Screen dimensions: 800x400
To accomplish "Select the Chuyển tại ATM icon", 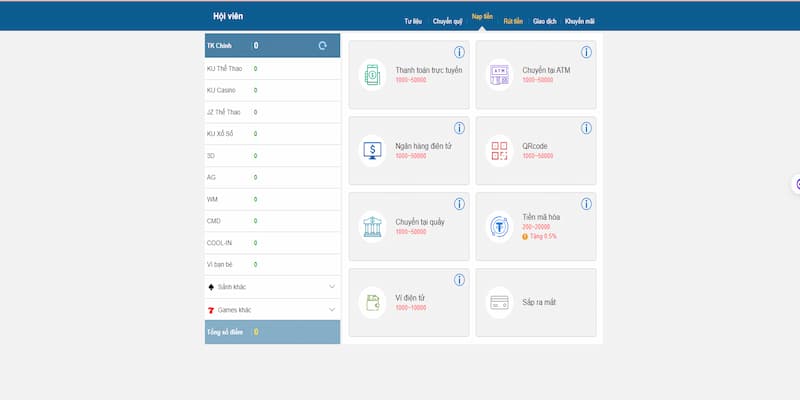I will (499, 74).
